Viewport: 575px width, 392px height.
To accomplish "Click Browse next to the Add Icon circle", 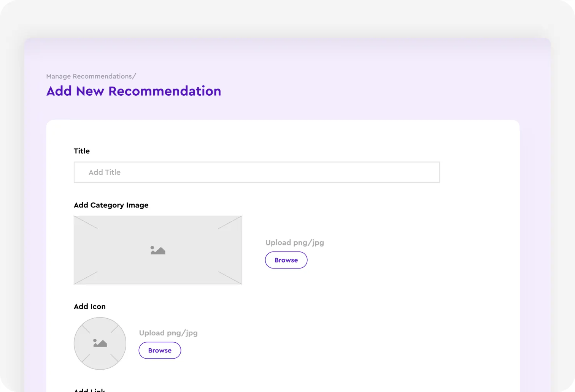I will point(160,350).
